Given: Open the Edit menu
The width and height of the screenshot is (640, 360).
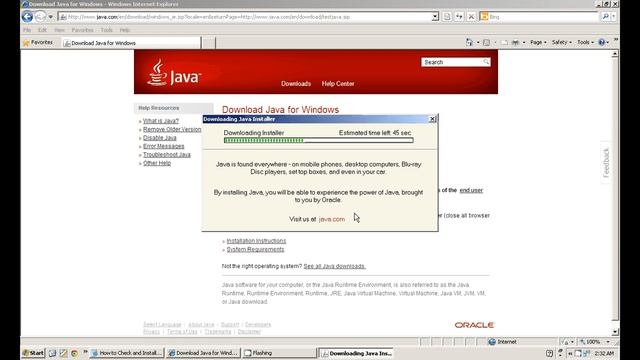Looking at the screenshot, I should [42, 30].
